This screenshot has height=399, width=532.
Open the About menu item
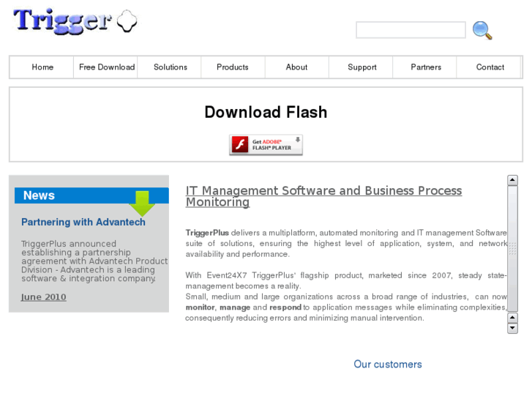pos(296,67)
